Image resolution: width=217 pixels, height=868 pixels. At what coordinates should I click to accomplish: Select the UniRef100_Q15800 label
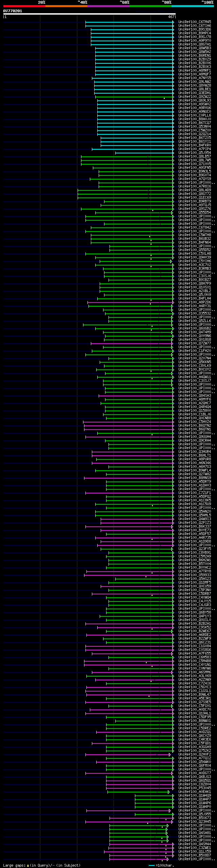[x=195, y=411]
